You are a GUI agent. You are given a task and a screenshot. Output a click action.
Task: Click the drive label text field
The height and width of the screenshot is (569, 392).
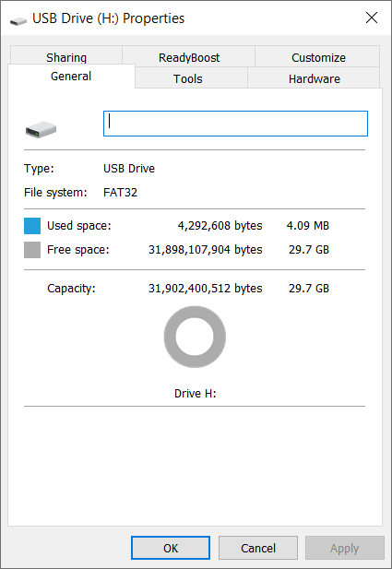[235, 124]
